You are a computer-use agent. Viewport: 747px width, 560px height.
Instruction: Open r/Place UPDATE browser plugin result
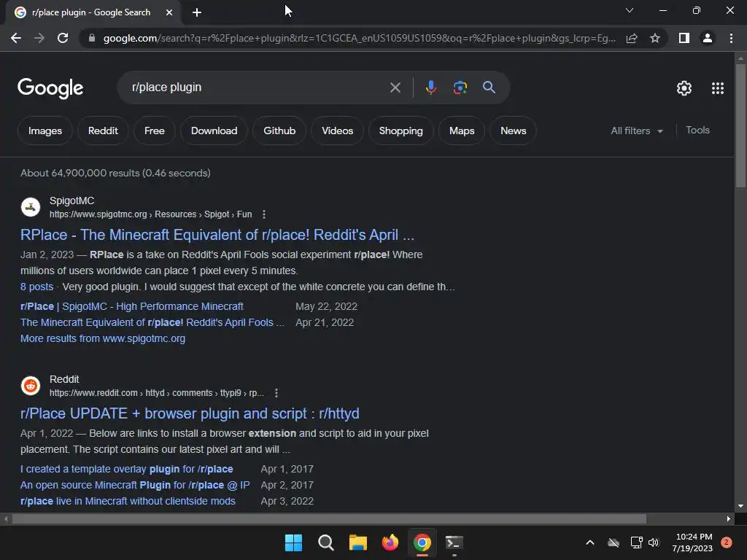click(x=190, y=413)
